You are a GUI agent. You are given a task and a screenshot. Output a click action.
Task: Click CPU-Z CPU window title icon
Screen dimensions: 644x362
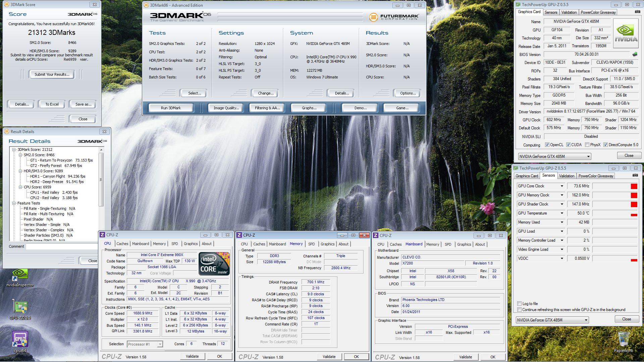[102, 235]
